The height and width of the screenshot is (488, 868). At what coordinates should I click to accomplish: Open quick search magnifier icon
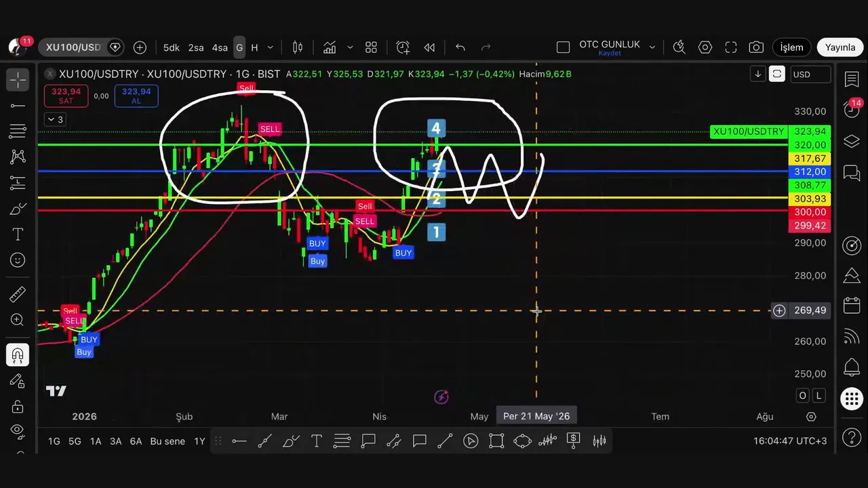tap(679, 47)
